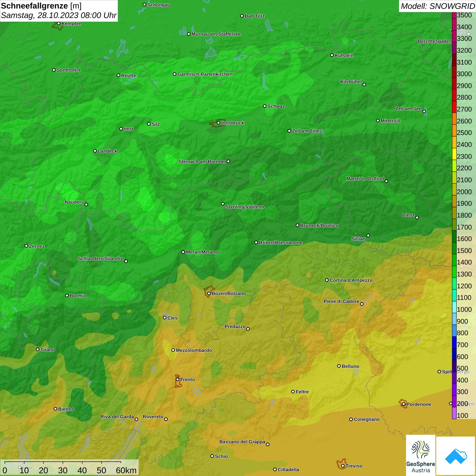Click the Predazzo label
This screenshot has height=476, width=476.
(x=235, y=326)
